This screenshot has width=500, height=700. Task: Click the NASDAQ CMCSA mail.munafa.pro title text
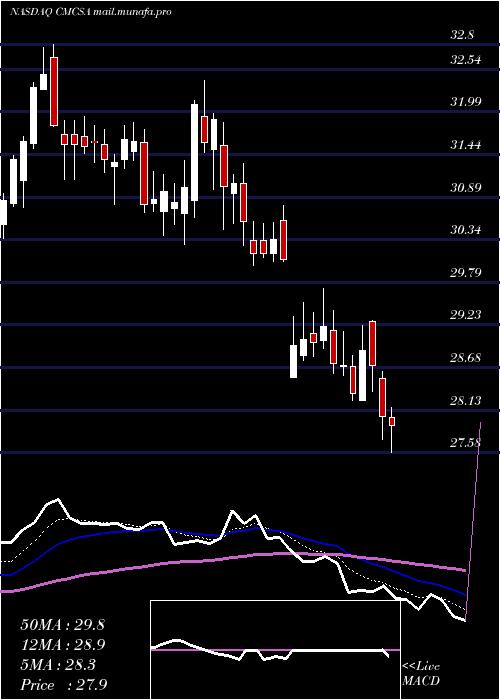click(x=91, y=12)
